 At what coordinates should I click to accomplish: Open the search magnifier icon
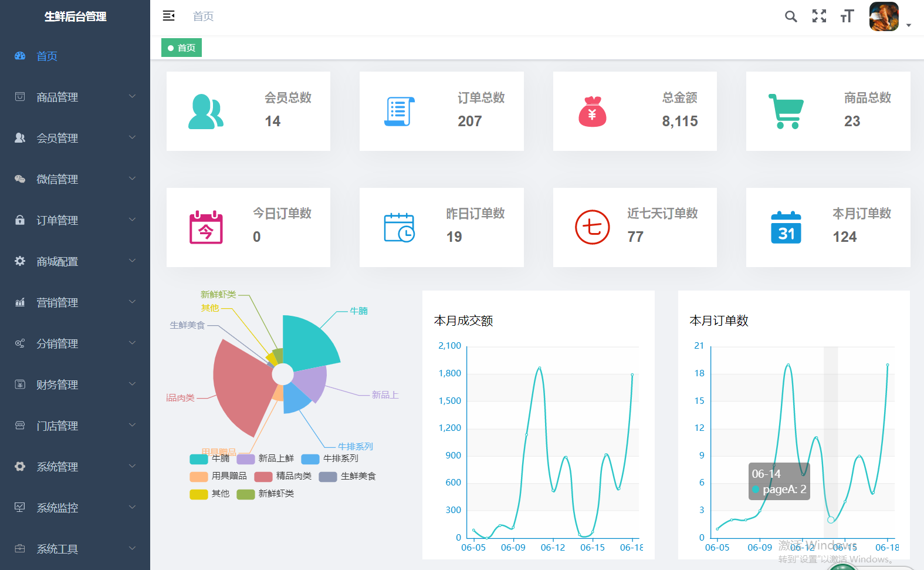[791, 16]
